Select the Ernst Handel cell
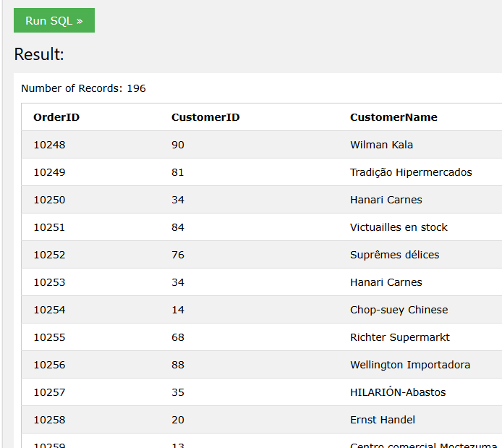Image resolution: width=502 pixels, height=448 pixels. [382, 420]
